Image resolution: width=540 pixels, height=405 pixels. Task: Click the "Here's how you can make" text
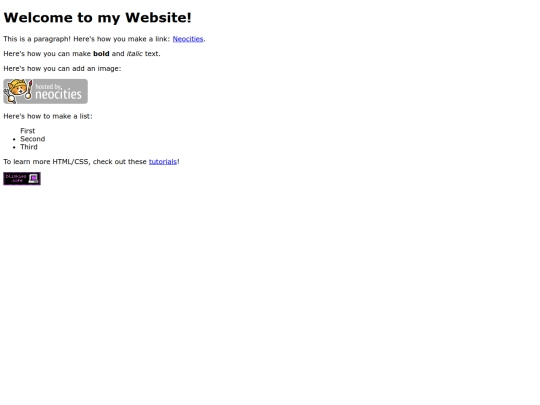click(x=47, y=54)
